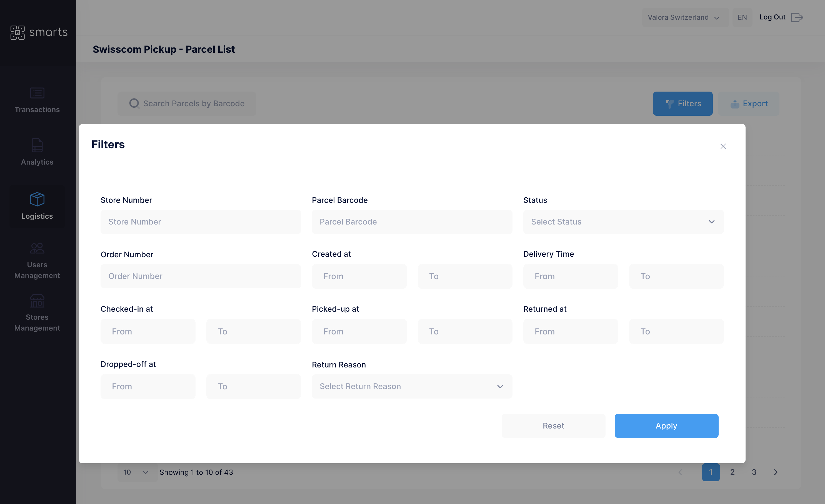Click the Export button

click(749, 104)
